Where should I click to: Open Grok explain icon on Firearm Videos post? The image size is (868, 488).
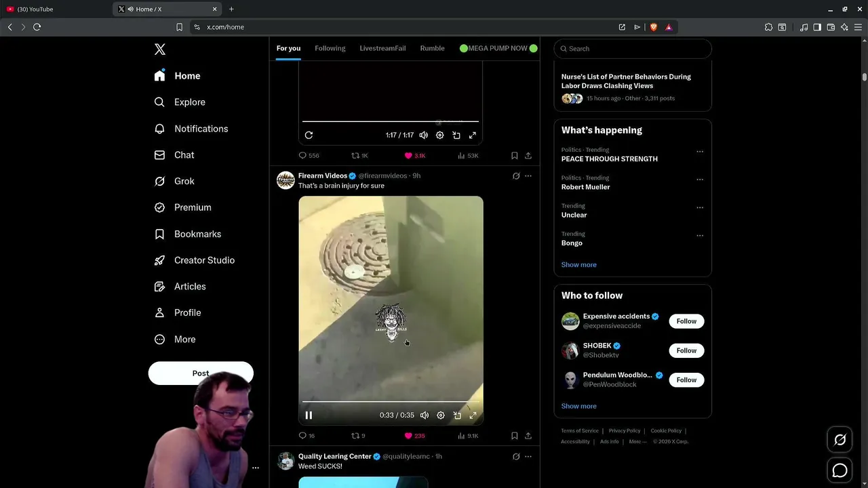coord(516,176)
